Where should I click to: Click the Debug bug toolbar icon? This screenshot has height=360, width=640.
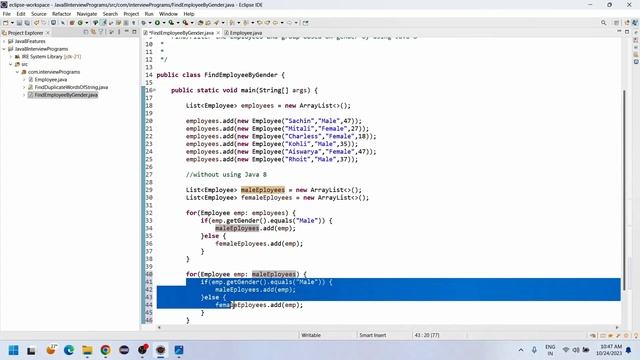144,23
